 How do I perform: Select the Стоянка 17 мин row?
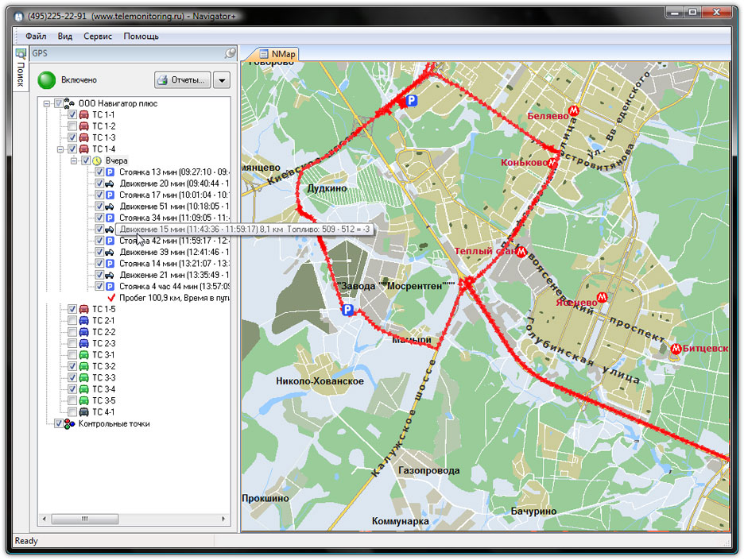point(173,195)
